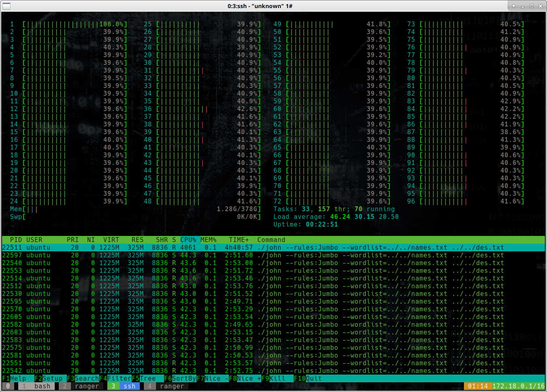Click the tmux clock 01:14
The height and width of the screenshot is (392, 547).
point(478,386)
